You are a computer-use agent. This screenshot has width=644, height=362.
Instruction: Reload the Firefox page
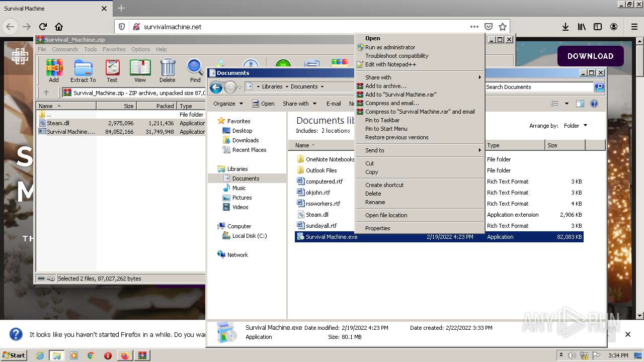click(43, 27)
